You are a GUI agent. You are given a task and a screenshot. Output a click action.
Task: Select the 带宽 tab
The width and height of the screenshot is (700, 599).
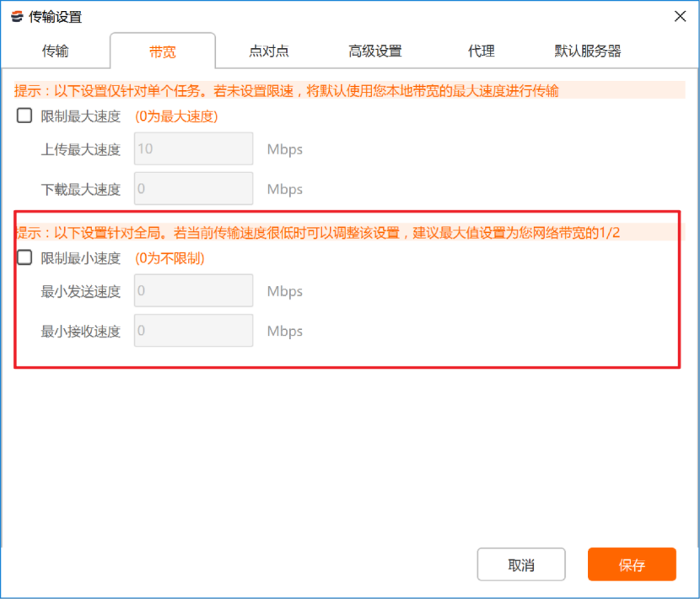tap(163, 51)
